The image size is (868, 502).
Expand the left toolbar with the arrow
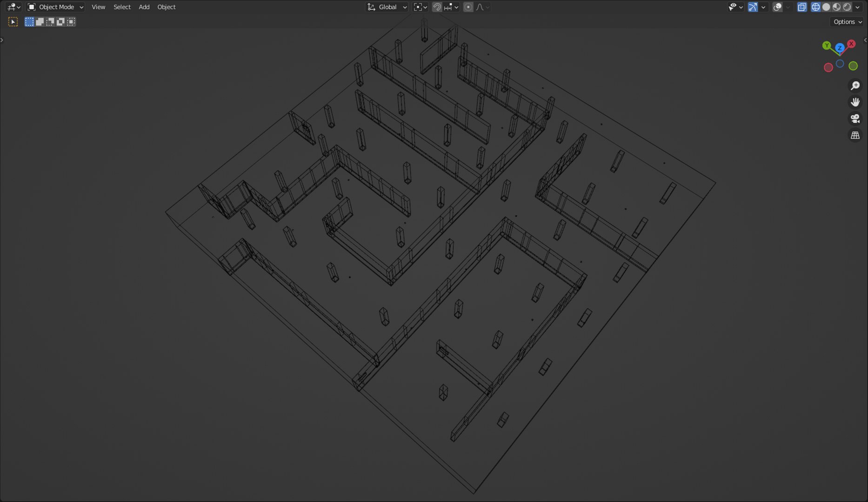[x=2, y=40]
